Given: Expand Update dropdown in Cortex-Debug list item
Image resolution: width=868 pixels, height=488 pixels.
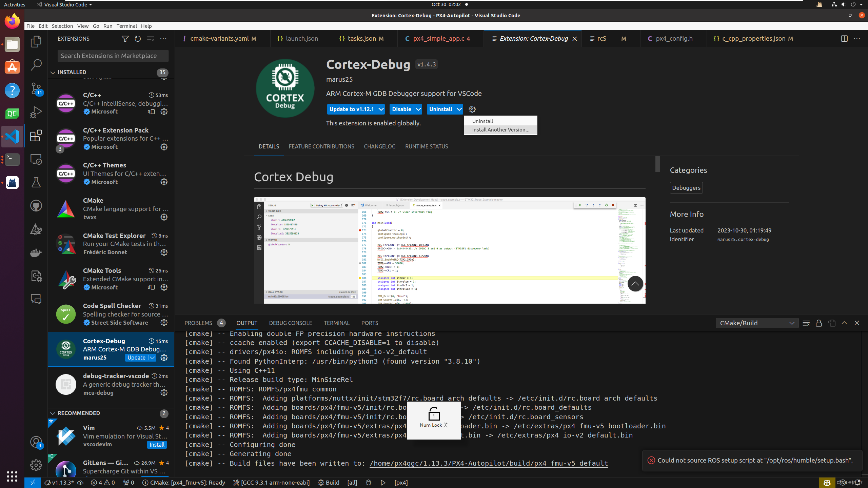Looking at the screenshot, I should tap(153, 358).
